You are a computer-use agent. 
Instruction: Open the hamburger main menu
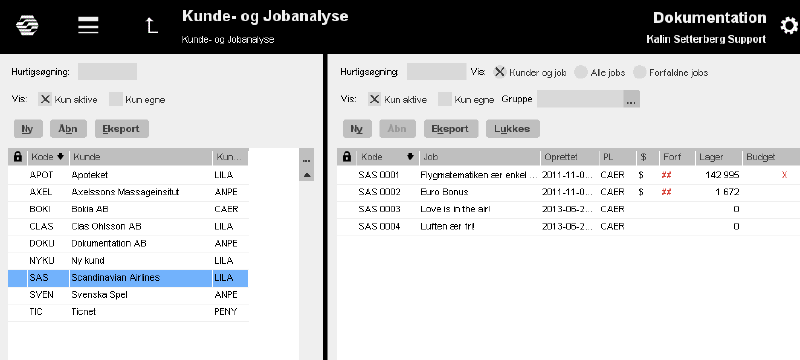[88, 24]
